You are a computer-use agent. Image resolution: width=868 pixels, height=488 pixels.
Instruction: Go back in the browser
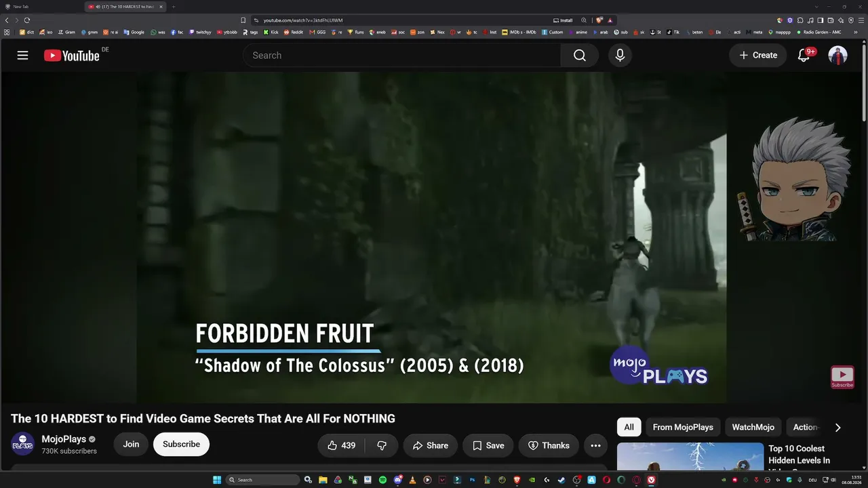pyautogui.click(x=7, y=20)
